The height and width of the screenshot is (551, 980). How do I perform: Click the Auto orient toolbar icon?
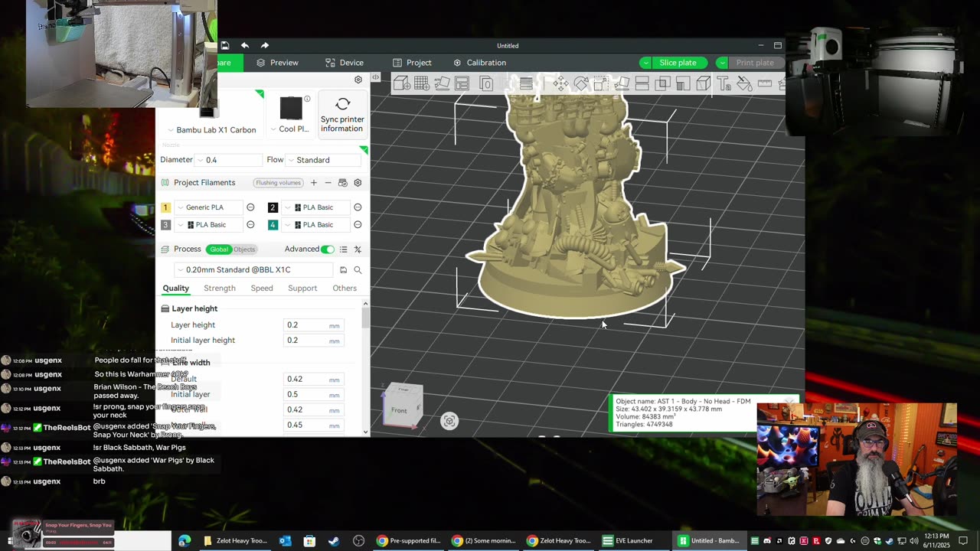click(x=443, y=83)
